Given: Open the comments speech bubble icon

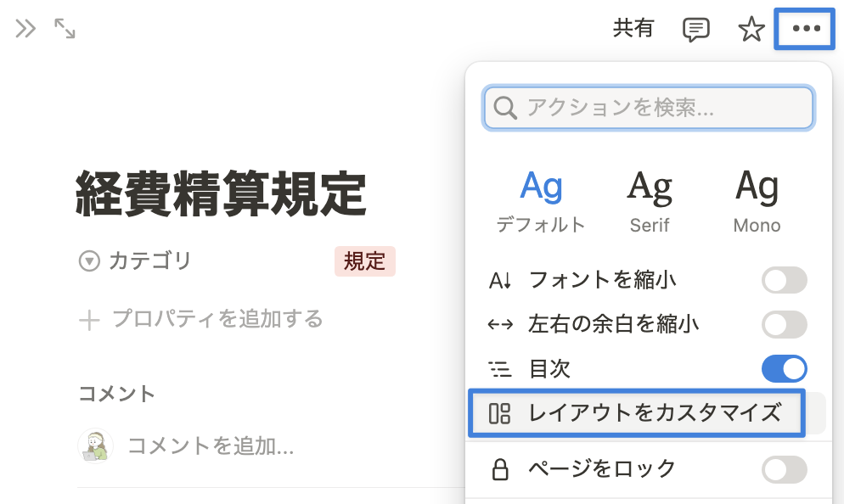Looking at the screenshot, I should (696, 30).
